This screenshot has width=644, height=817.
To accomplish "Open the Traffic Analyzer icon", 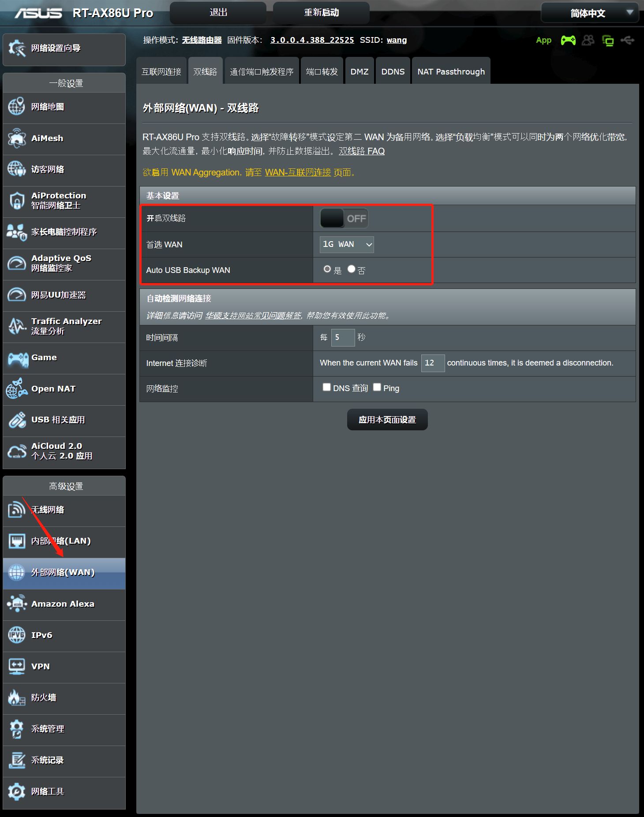I will tap(17, 326).
